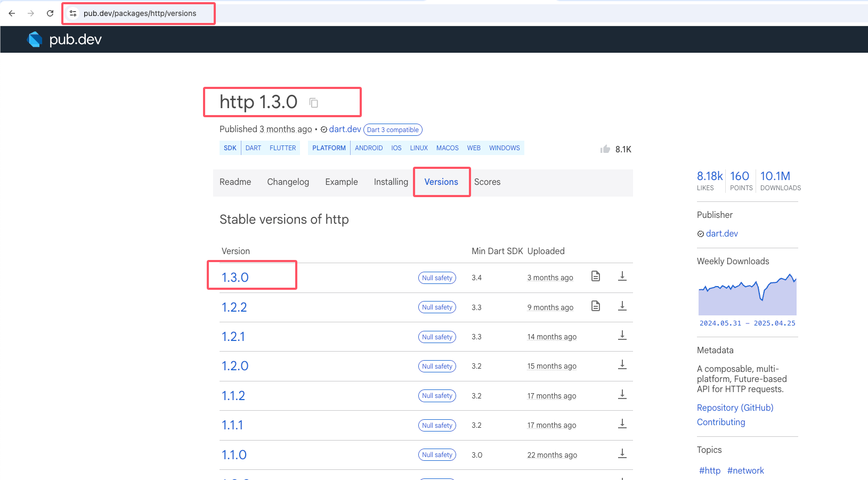Image resolution: width=868 pixels, height=480 pixels.
Task: Reload the page with the refresh icon
Action: click(50, 13)
